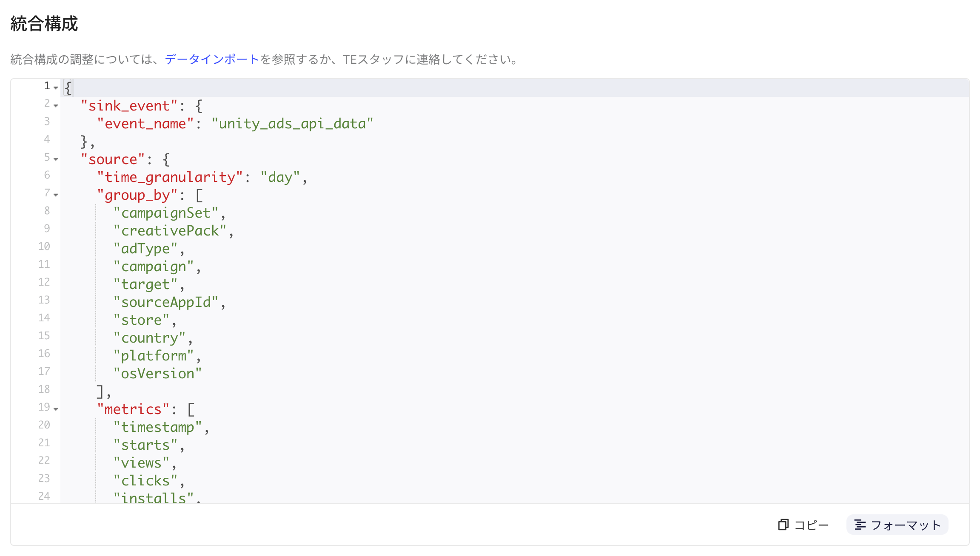Place cursor on the opening brace of line 1
Image resolution: width=980 pixels, height=556 pixels.
[68, 88]
